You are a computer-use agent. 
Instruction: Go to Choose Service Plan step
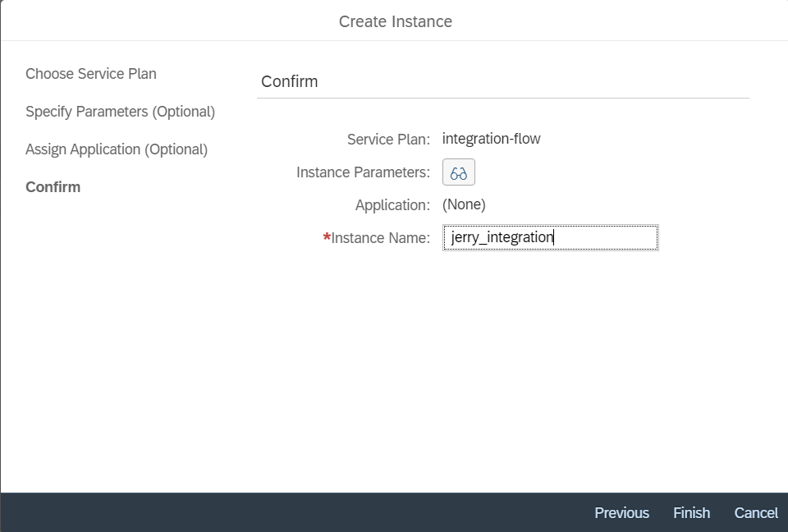[91, 74]
